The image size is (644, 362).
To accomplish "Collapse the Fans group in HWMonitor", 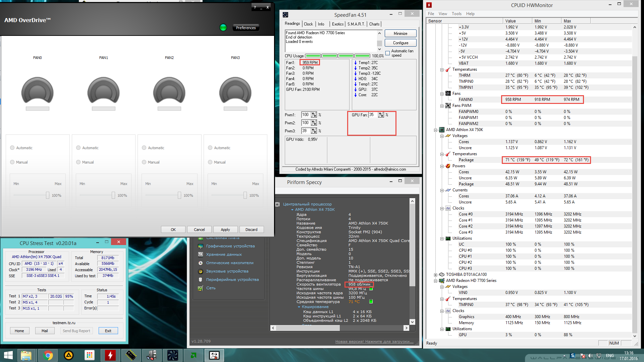I will click(442, 94).
